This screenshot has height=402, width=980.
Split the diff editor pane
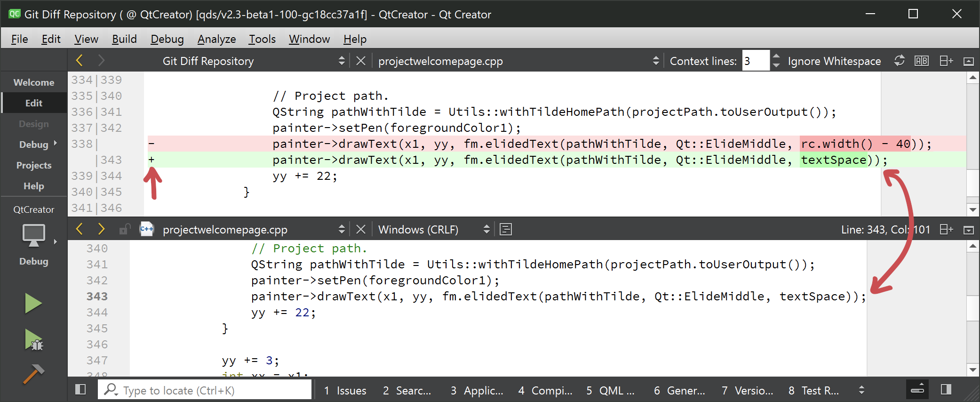tap(946, 61)
